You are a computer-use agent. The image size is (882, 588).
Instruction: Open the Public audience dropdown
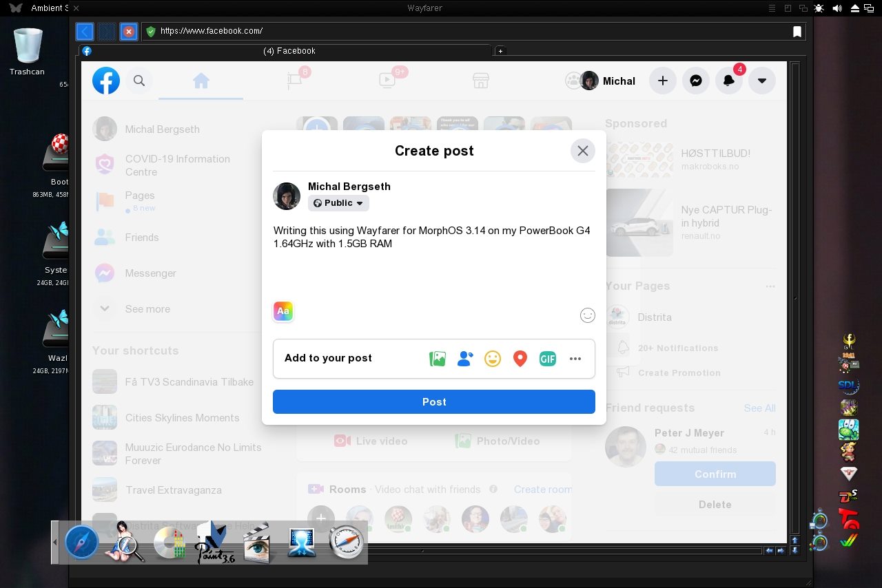click(338, 203)
